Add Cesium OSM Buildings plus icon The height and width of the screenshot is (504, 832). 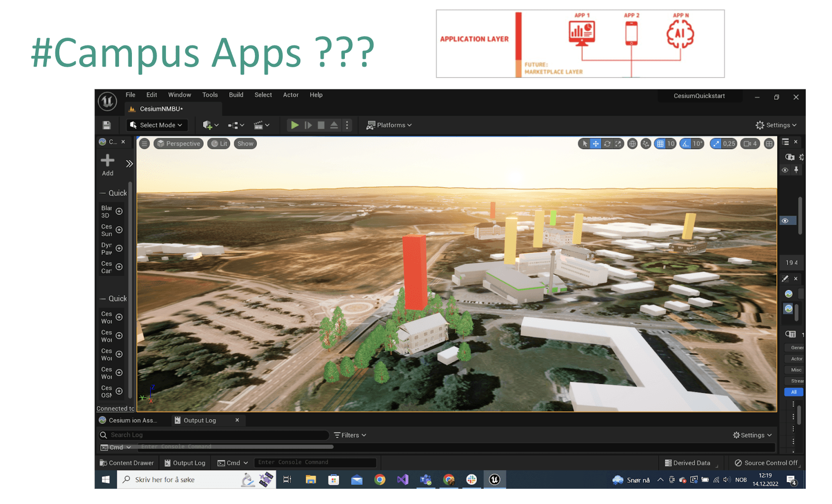(119, 391)
